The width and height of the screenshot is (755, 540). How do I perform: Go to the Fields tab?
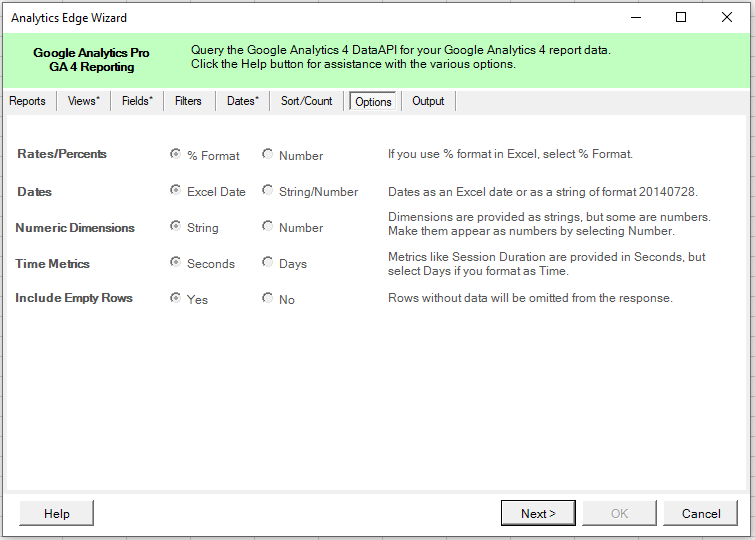point(137,101)
